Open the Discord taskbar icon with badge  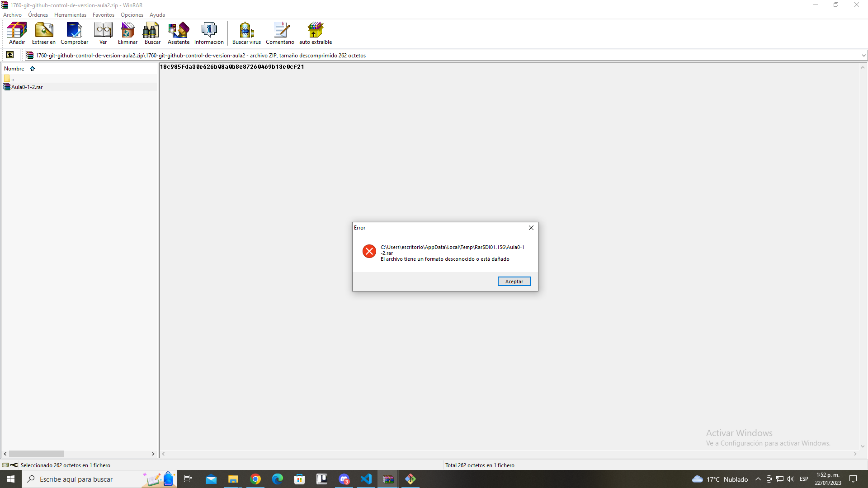point(344,479)
